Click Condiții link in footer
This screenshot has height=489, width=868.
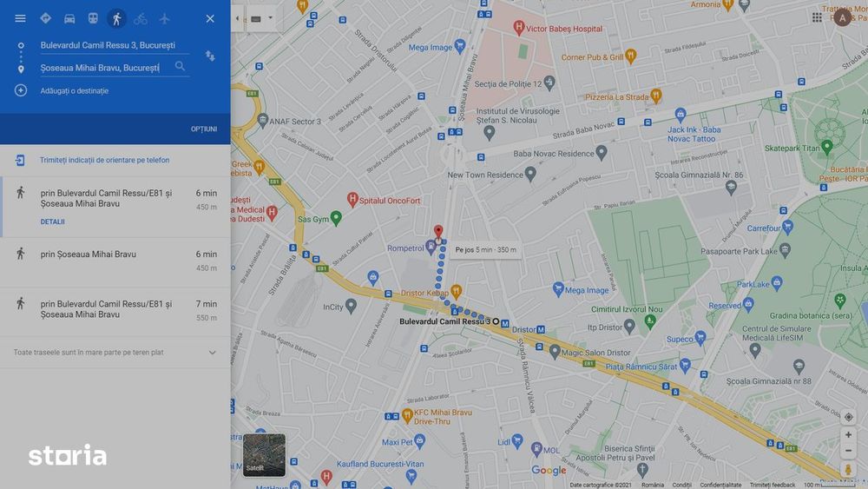pyautogui.click(x=681, y=486)
